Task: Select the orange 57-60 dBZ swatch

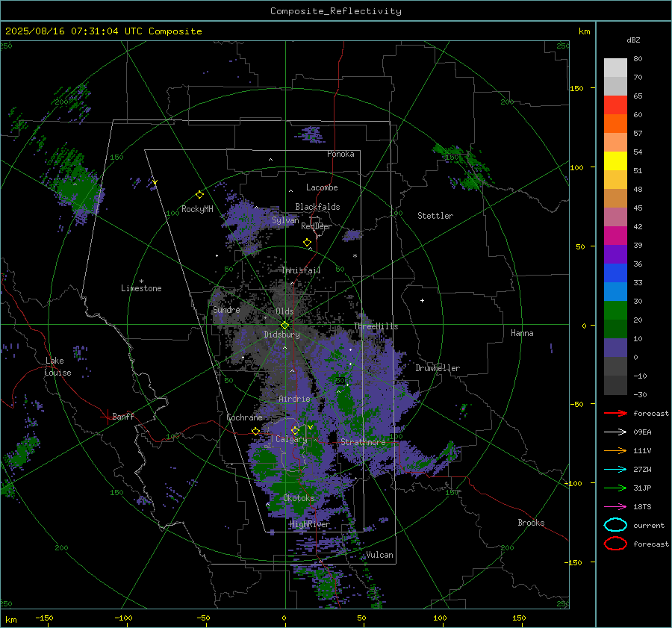Action: (x=615, y=123)
